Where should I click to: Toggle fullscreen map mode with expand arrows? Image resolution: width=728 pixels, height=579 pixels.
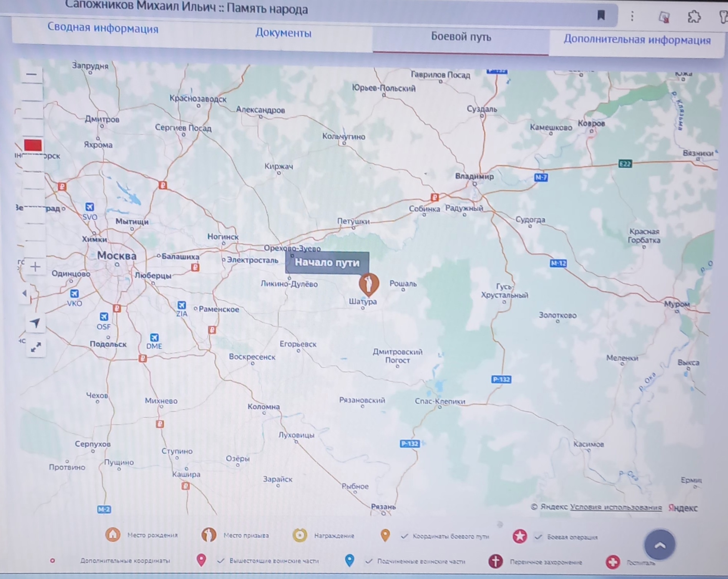click(x=36, y=347)
